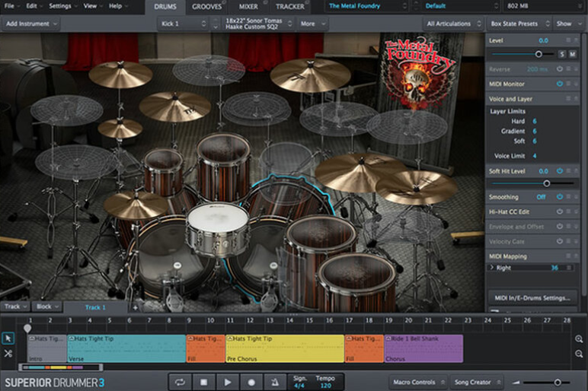Expand the Right MIDI mapping row

[491, 268]
